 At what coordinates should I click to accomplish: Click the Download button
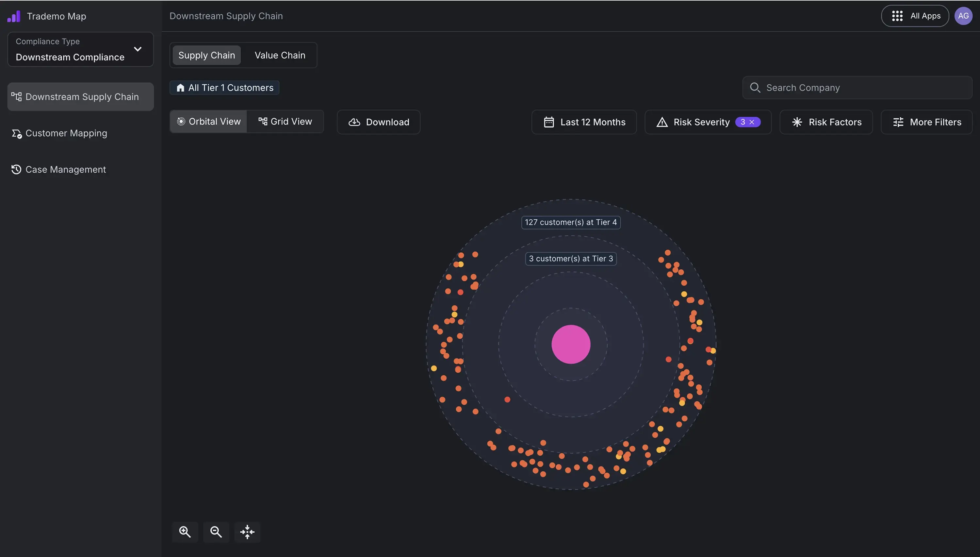[x=378, y=122]
